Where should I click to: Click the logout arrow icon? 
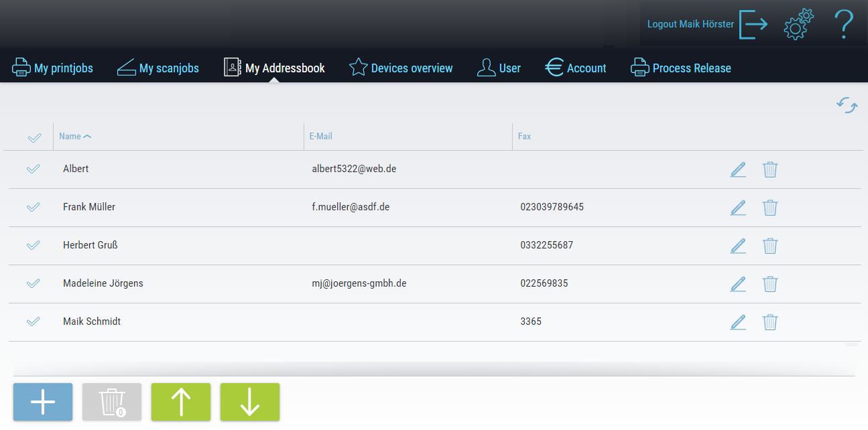tap(753, 24)
